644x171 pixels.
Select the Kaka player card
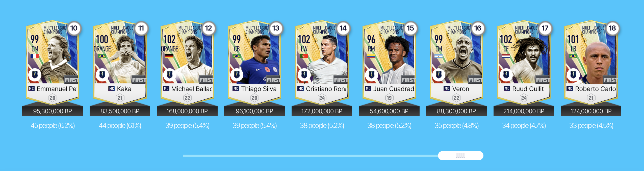[120, 63]
